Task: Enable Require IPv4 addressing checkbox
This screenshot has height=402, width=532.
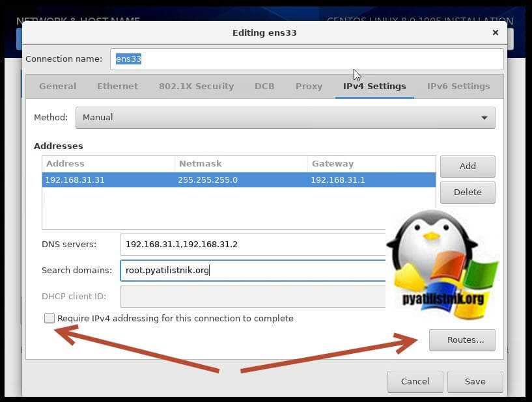Action: pos(49,318)
